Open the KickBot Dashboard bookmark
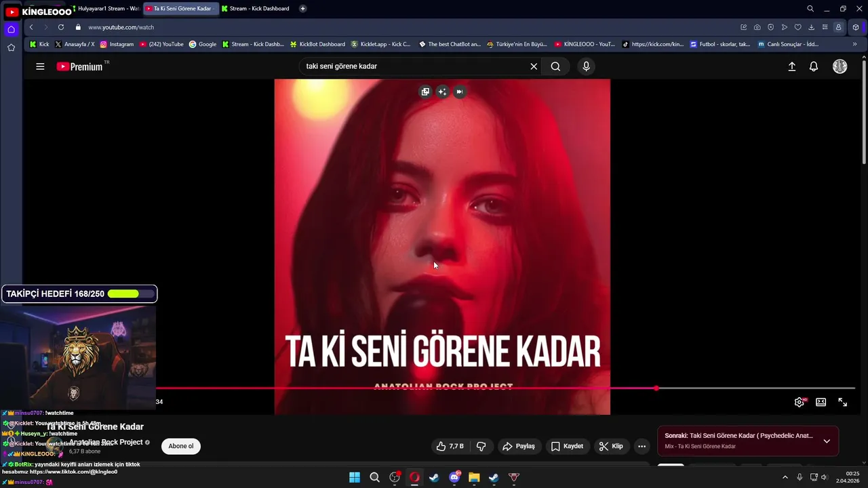868x488 pixels. (x=317, y=44)
